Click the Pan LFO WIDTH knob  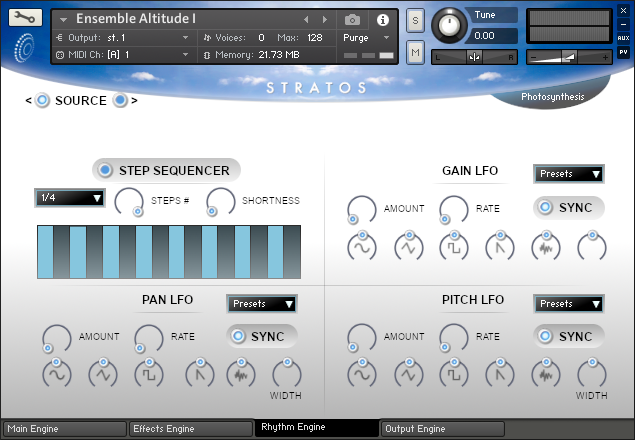point(287,373)
